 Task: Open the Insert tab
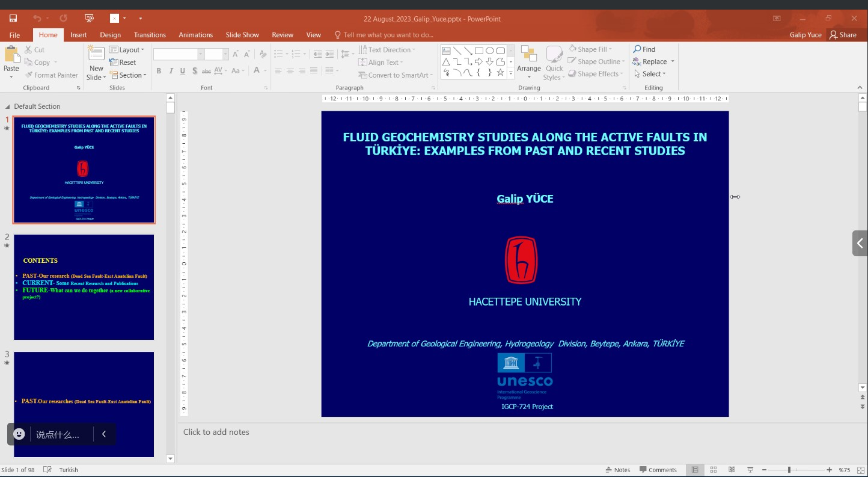tap(79, 35)
